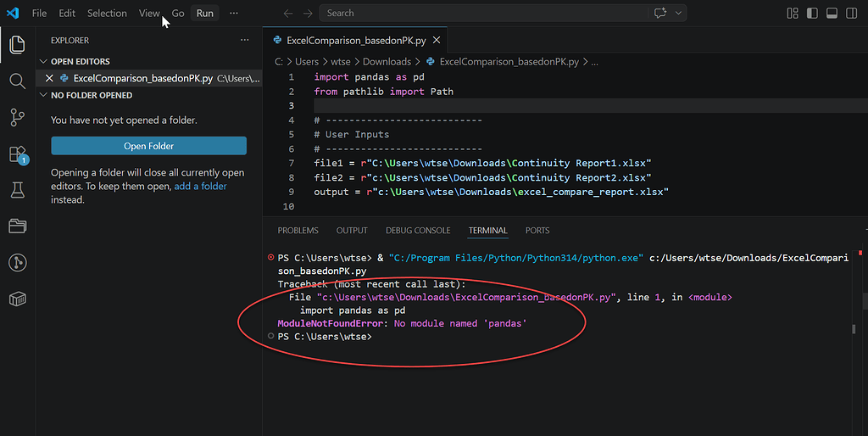Open the container box icon view
The height and width of the screenshot is (436, 868).
pyautogui.click(x=17, y=299)
